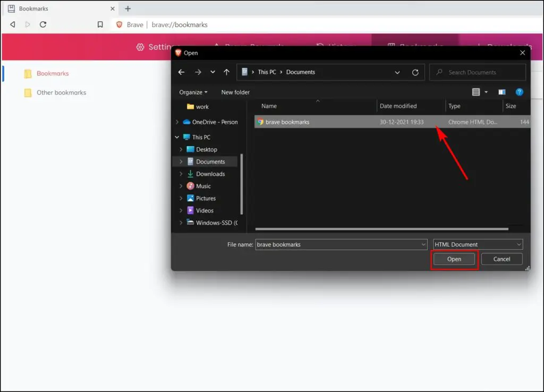Click the Cancel button
544x392 pixels.
(x=501, y=259)
